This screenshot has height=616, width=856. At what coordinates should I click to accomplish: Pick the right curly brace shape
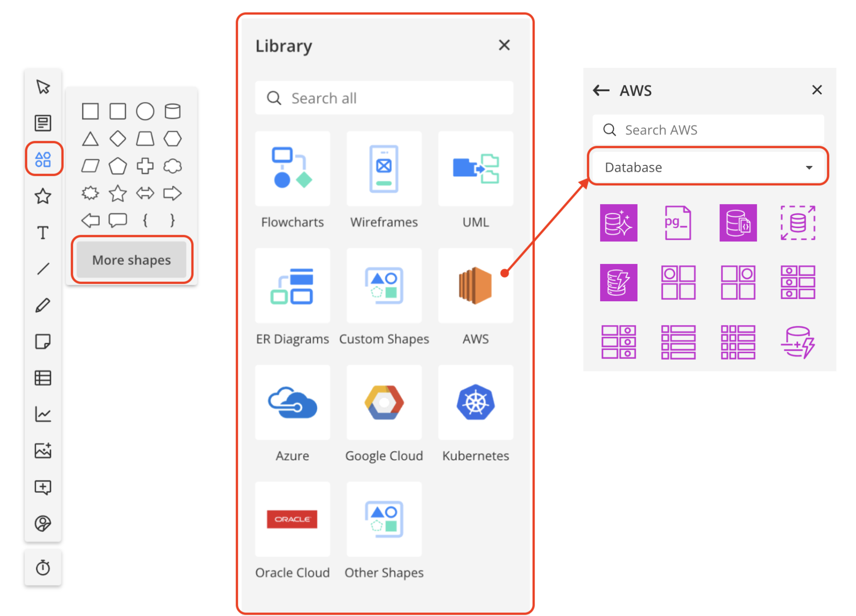tap(173, 220)
